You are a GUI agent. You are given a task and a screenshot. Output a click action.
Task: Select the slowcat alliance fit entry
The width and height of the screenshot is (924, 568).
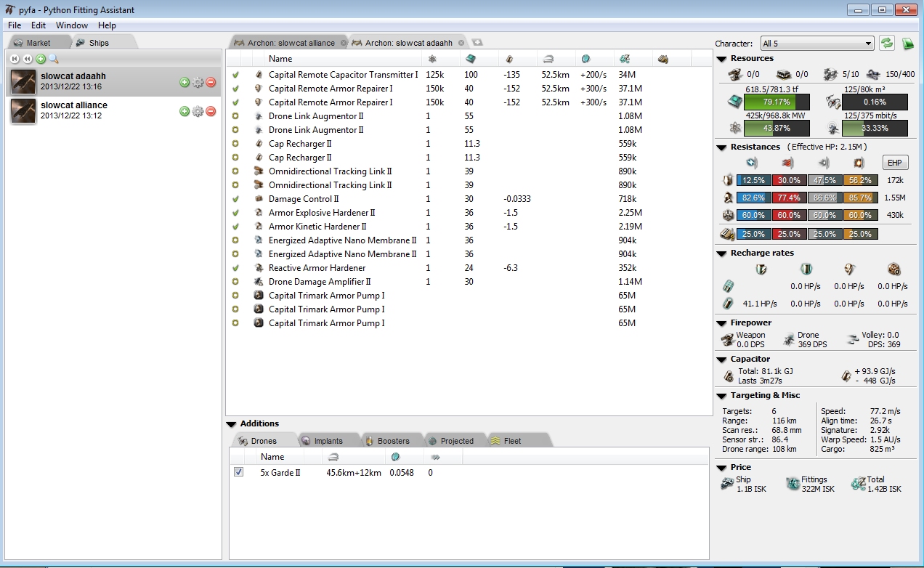pyautogui.click(x=114, y=110)
